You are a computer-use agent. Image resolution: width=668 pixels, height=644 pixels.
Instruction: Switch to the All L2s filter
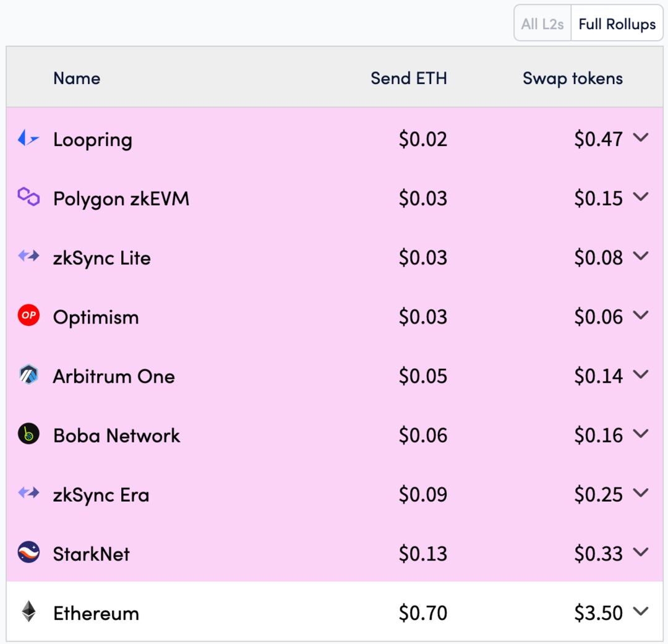tap(542, 24)
